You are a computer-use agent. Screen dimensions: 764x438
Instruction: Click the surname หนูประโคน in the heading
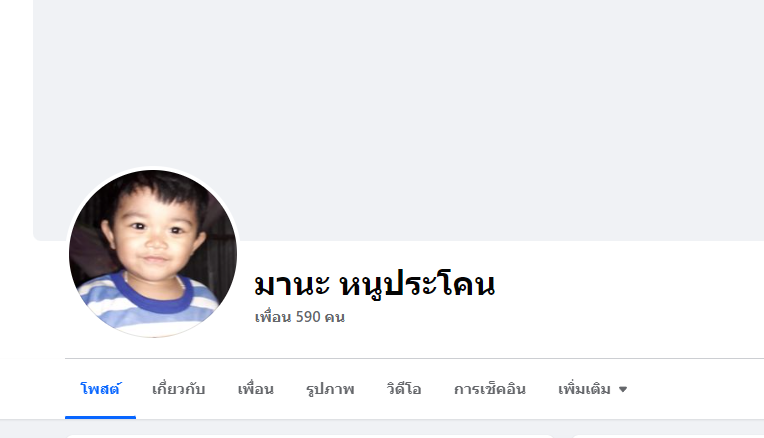coord(417,284)
